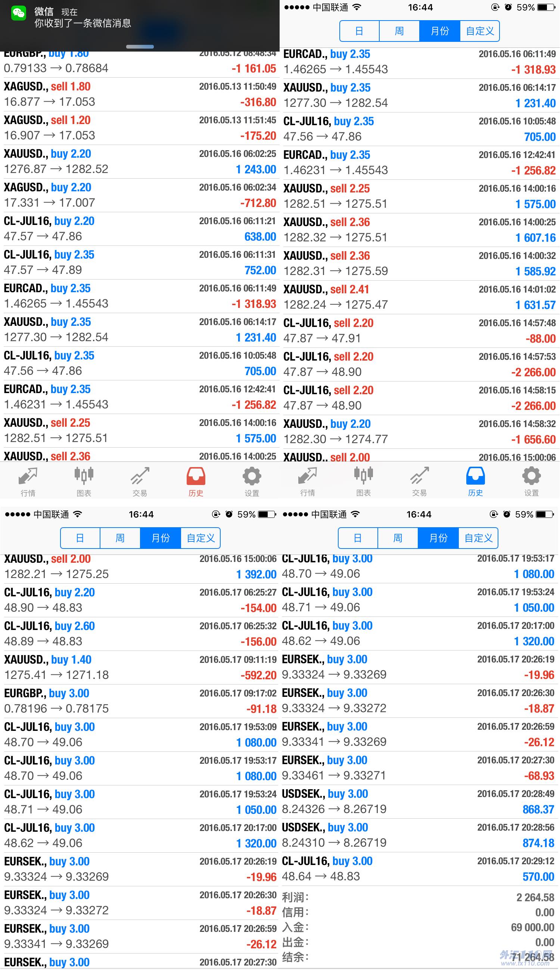This screenshot has width=560, height=970.
Task: Select CL-JUL16 sell trade timed 14:57:53
Action: coord(420,365)
